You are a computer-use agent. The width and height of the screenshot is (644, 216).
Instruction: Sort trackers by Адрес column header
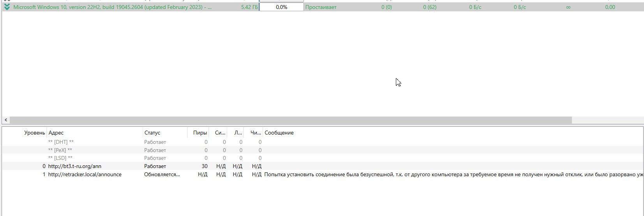[56, 133]
